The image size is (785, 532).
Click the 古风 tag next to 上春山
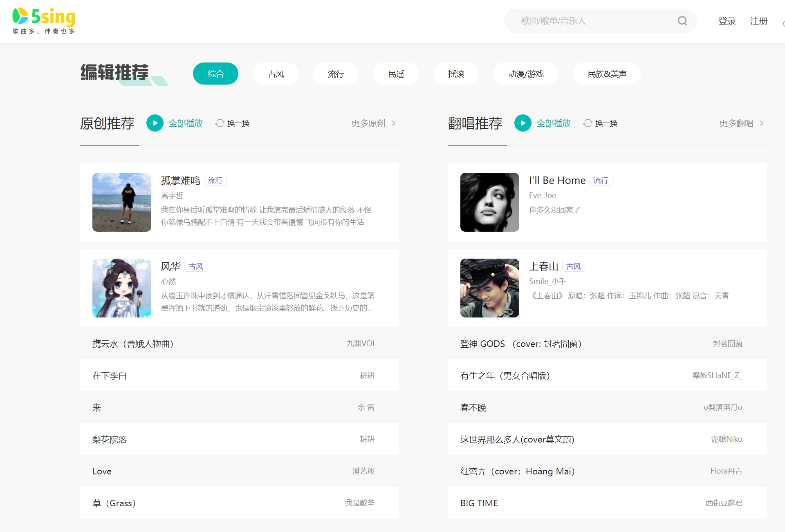point(573,266)
